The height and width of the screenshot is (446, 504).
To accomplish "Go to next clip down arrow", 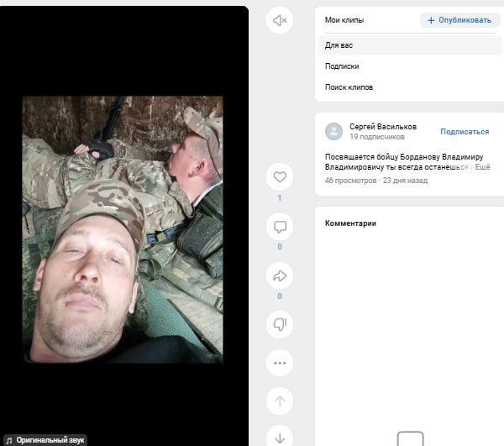I will pyautogui.click(x=280, y=437).
